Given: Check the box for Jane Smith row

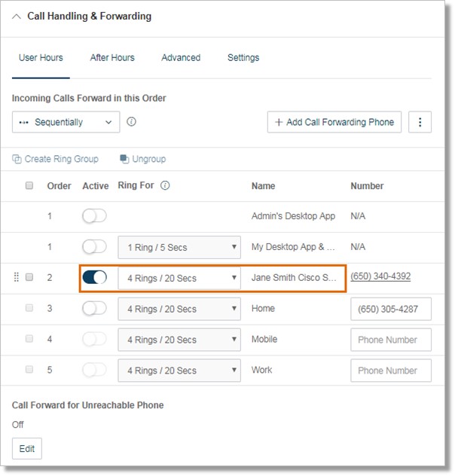Looking at the screenshot, I should coord(29,277).
